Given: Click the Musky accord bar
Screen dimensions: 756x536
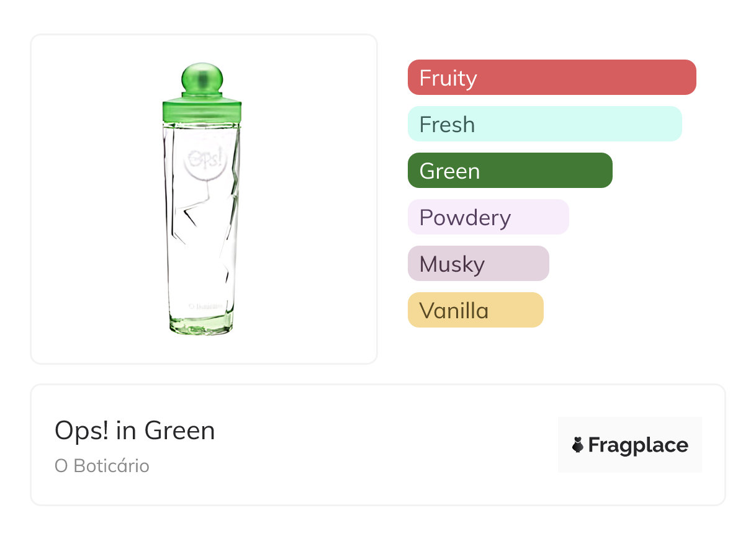Looking at the screenshot, I should (x=478, y=264).
